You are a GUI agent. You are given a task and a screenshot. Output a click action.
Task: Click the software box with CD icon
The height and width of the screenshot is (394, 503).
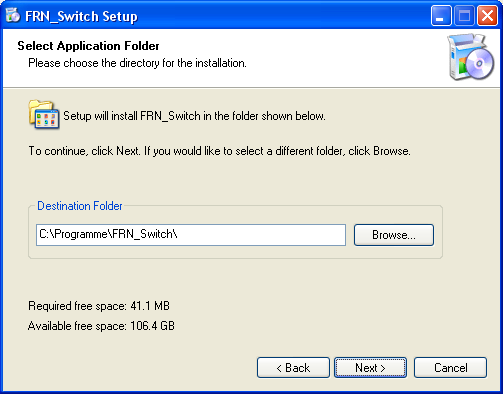tap(471, 57)
